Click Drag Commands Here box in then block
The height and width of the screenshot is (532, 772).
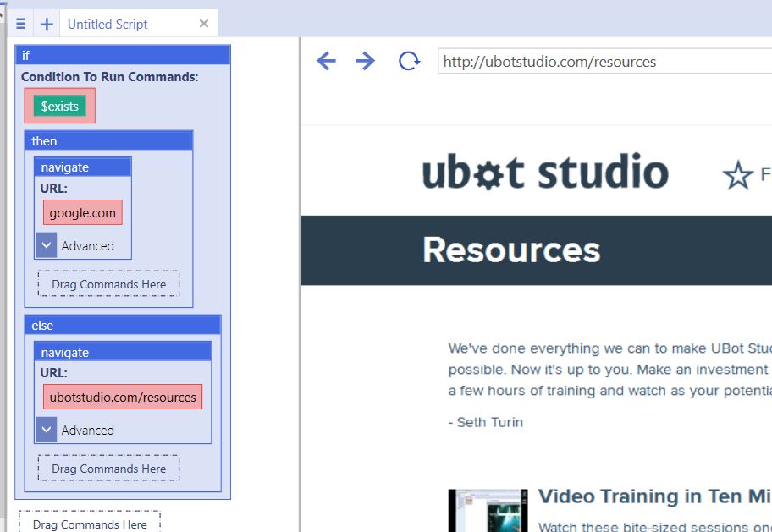click(x=109, y=284)
